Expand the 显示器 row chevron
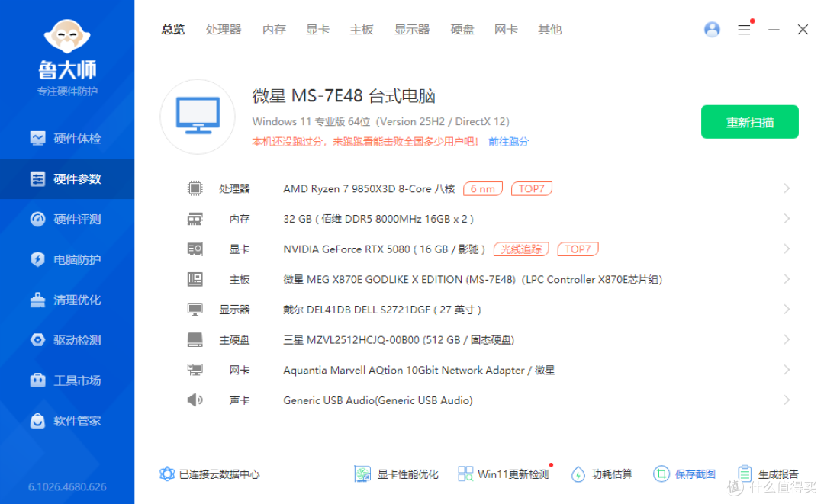This screenshot has height=504, width=824. 787,310
